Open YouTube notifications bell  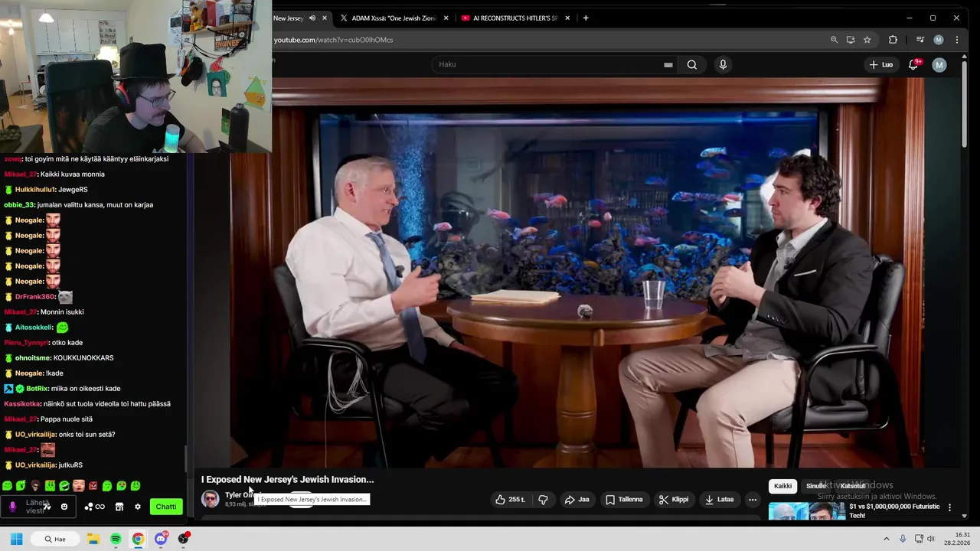tap(913, 65)
